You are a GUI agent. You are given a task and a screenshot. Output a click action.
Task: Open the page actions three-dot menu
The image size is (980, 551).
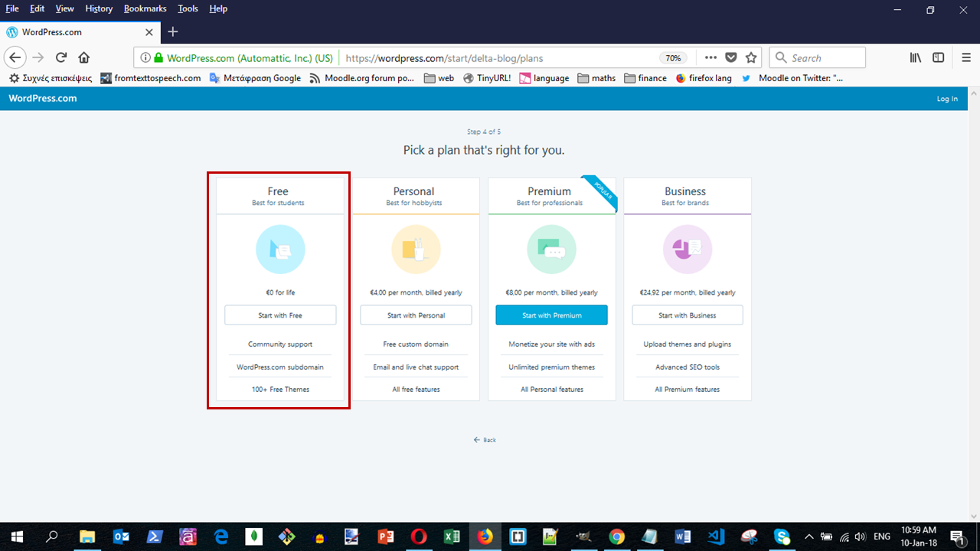point(711,57)
